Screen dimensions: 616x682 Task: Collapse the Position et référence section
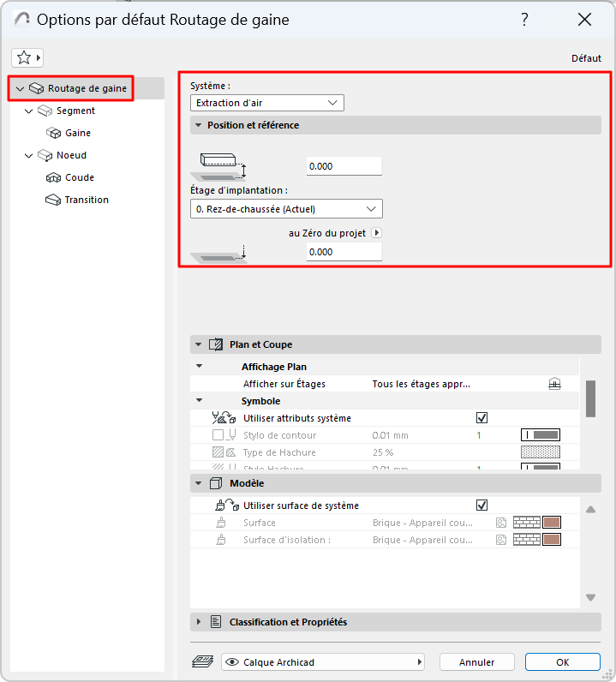(199, 125)
